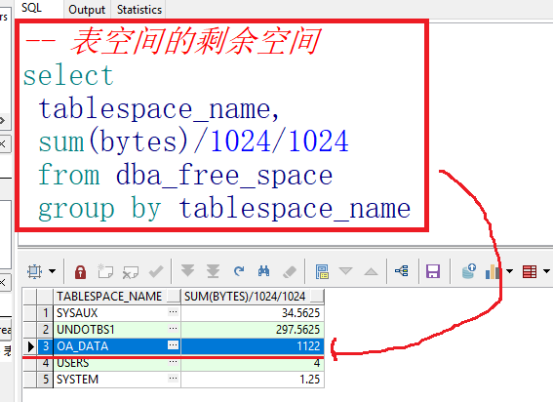Select row number 2 header

tap(45, 330)
